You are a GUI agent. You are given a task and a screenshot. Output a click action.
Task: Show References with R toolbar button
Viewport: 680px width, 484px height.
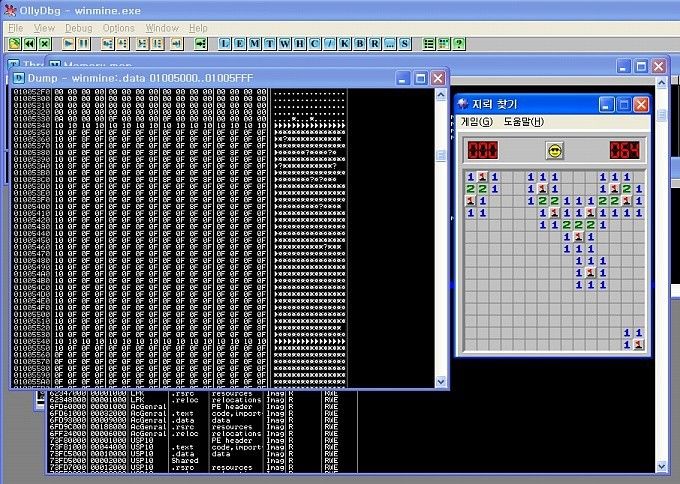pos(375,43)
